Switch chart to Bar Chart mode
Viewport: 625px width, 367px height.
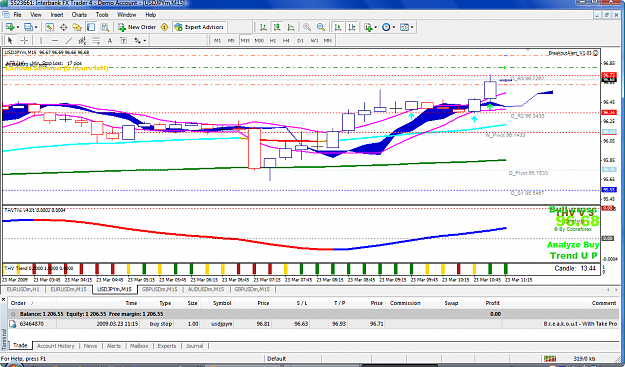coord(263,27)
